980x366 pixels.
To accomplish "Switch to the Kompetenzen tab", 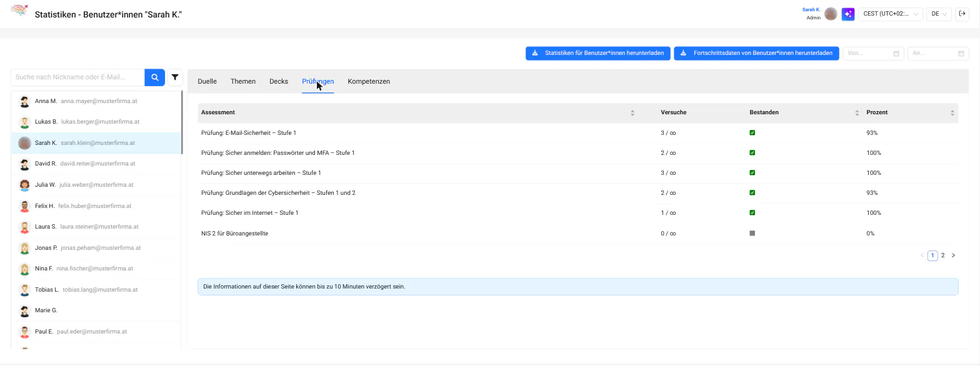I will point(369,81).
